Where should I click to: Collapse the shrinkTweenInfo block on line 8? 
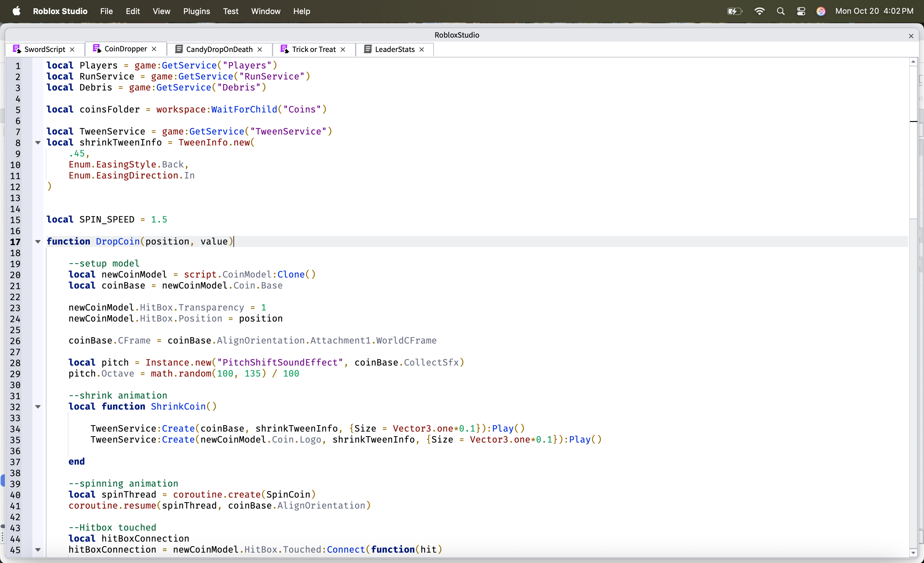[38, 142]
